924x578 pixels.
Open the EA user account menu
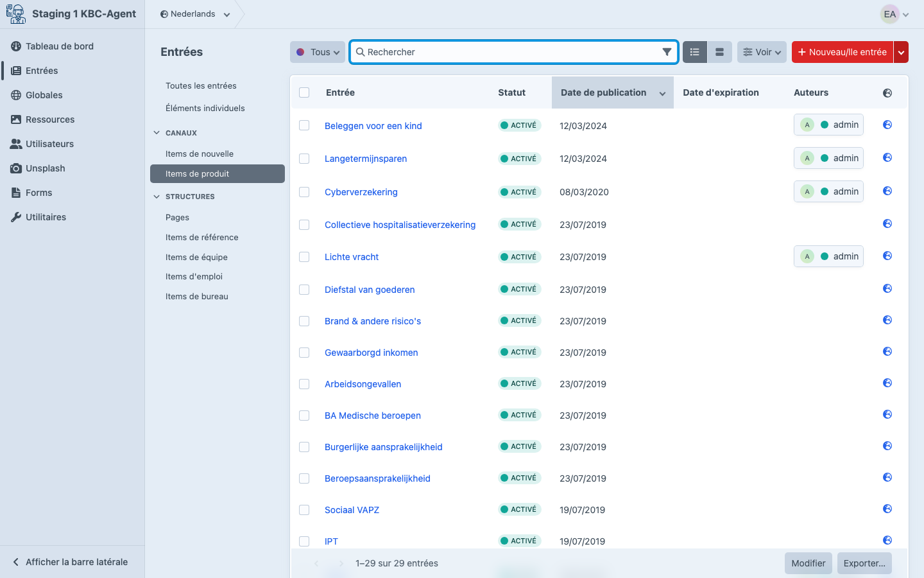click(x=894, y=14)
